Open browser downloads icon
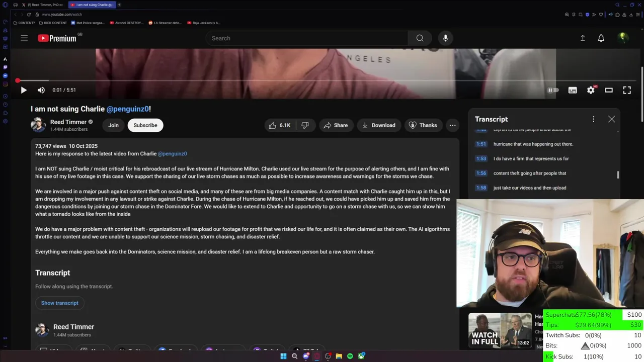Viewport: 644px width, 362px height. pyautogui.click(x=631, y=15)
